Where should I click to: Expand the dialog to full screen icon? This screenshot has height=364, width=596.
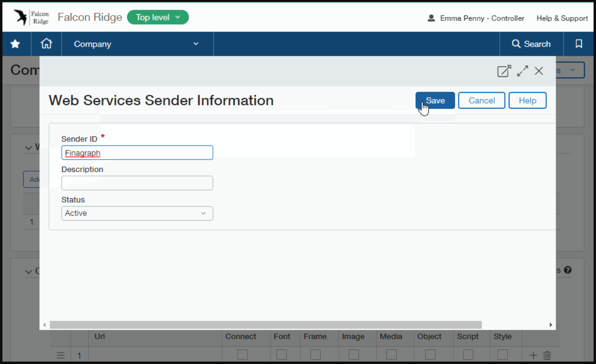[x=522, y=71]
